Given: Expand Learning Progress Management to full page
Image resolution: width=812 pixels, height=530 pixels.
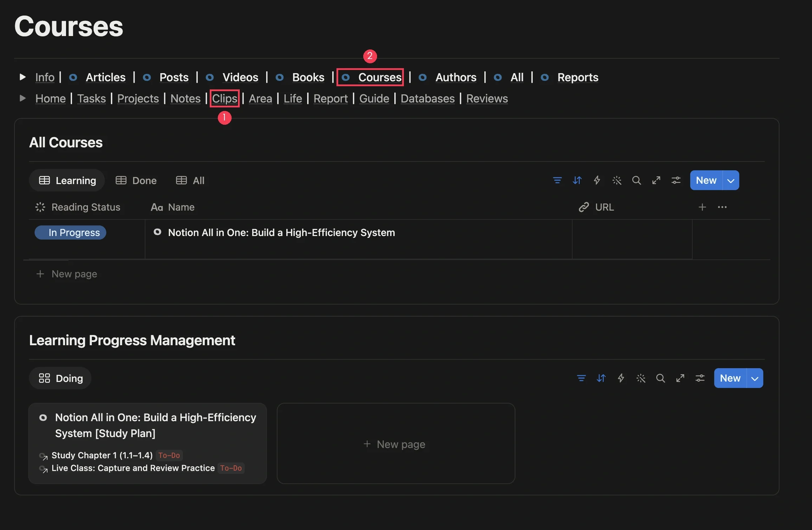Looking at the screenshot, I should [x=680, y=378].
